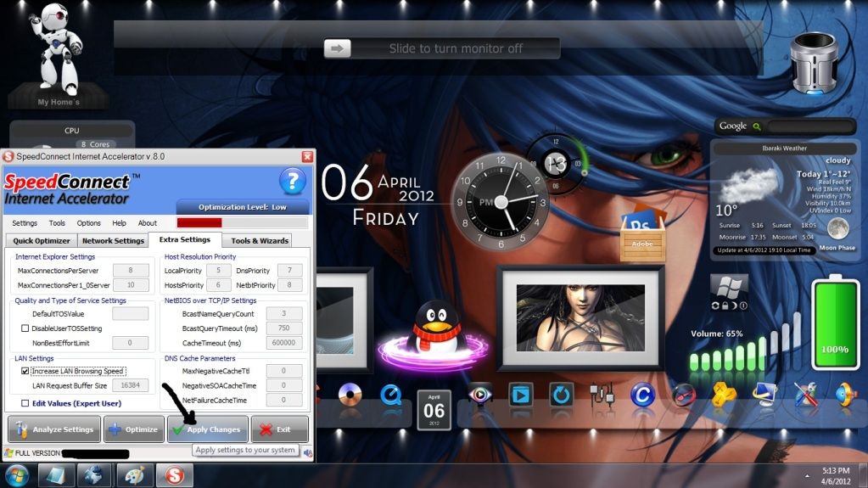
Task: Open the circular refresh arrow dock icon
Action: [562, 395]
